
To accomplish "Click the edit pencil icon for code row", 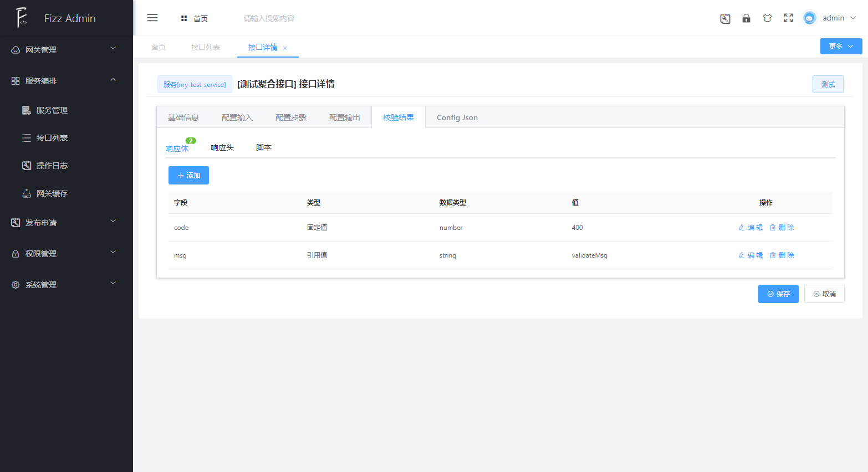I will click(x=742, y=228).
